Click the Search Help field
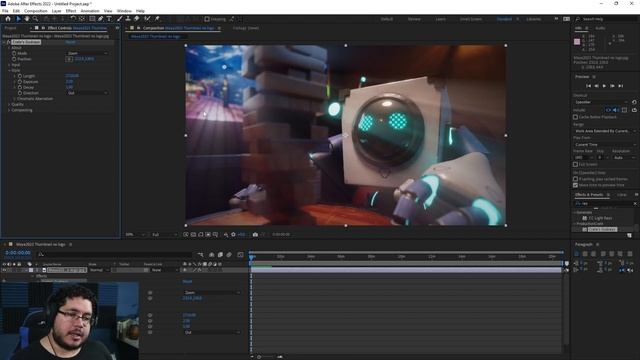The width and height of the screenshot is (640, 360). pos(606,19)
